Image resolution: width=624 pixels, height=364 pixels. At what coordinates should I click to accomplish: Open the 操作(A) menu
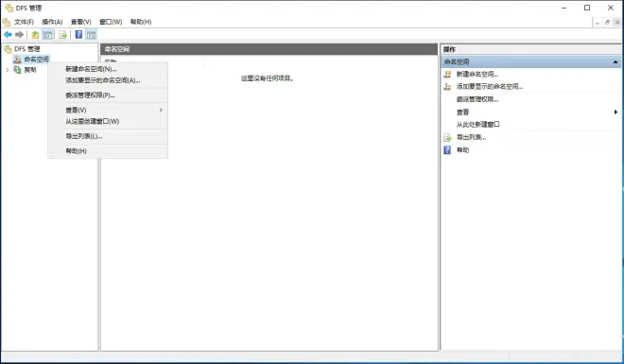coord(52,22)
